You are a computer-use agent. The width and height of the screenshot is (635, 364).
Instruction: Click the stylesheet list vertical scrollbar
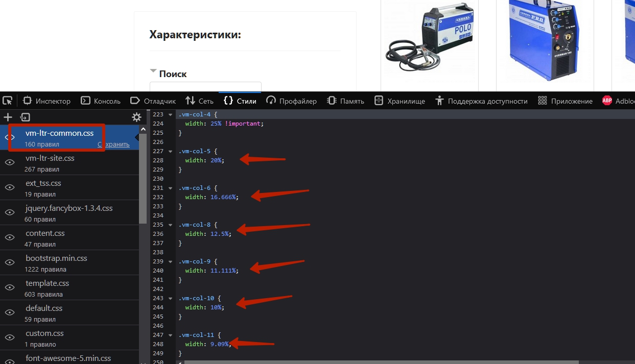[x=143, y=179]
